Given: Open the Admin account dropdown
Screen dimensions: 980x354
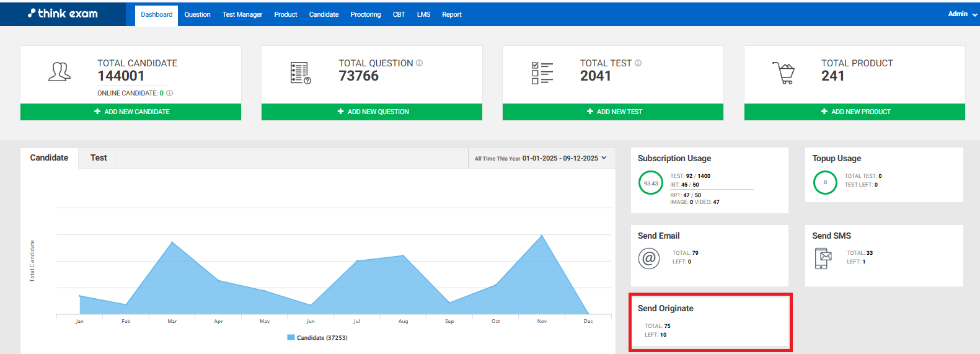Looking at the screenshot, I should tap(962, 14).
